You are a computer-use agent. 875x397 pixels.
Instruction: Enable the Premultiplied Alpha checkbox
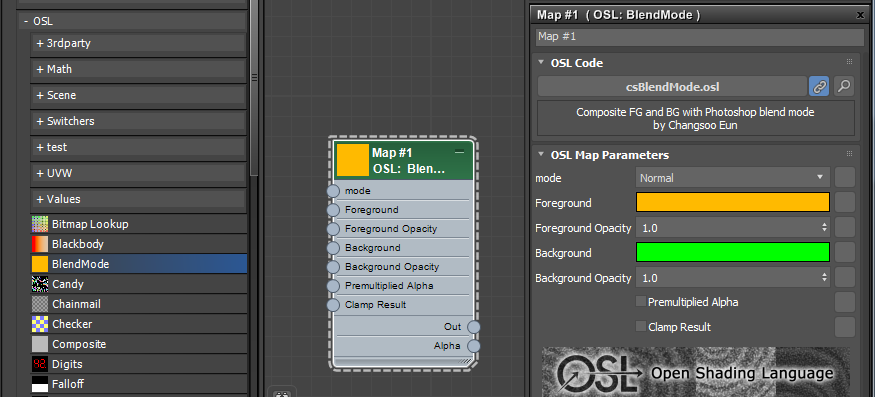click(641, 302)
